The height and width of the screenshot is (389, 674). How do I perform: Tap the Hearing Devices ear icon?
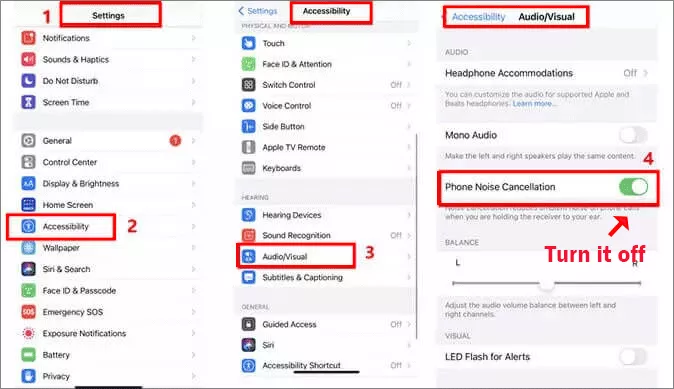(x=248, y=214)
